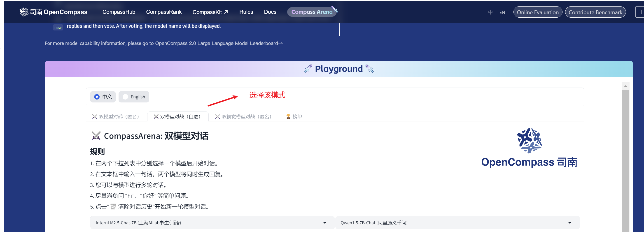This screenshot has height=232, width=644.
Task: Click the Qwen1.5 dropdown arrow
Action: click(570, 223)
